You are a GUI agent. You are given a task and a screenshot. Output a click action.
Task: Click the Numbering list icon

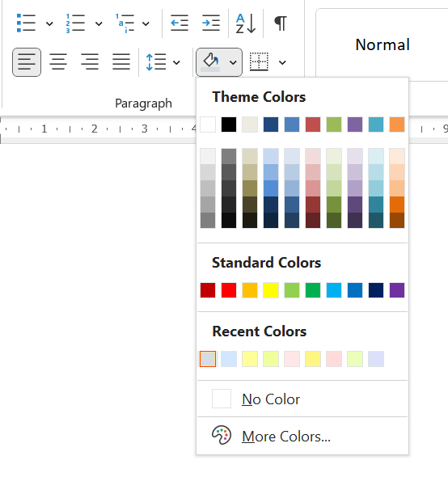click(75, 23)
